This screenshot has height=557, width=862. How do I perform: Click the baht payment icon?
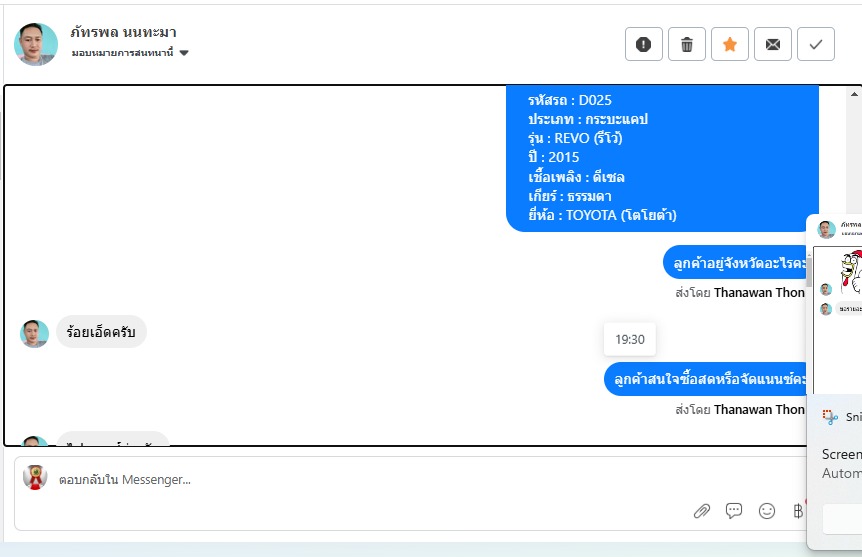pyautogui.click(x=798, y=511)
